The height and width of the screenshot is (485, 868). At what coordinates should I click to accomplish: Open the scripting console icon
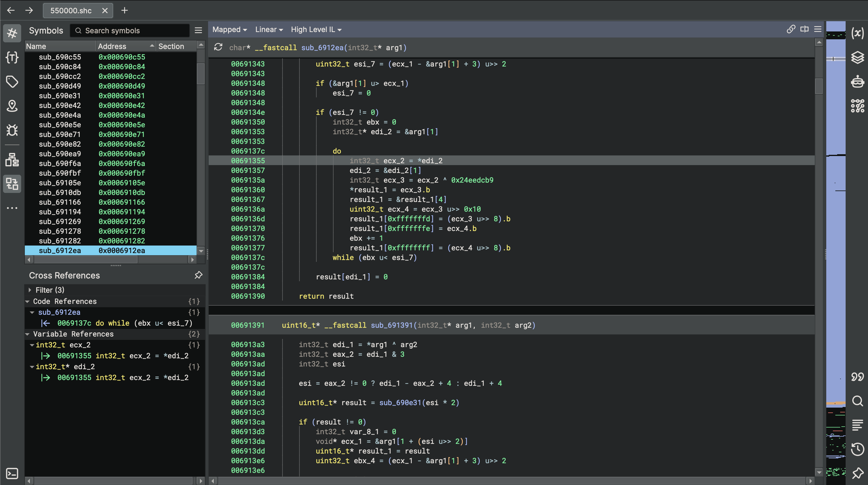[x=12, y=473]
